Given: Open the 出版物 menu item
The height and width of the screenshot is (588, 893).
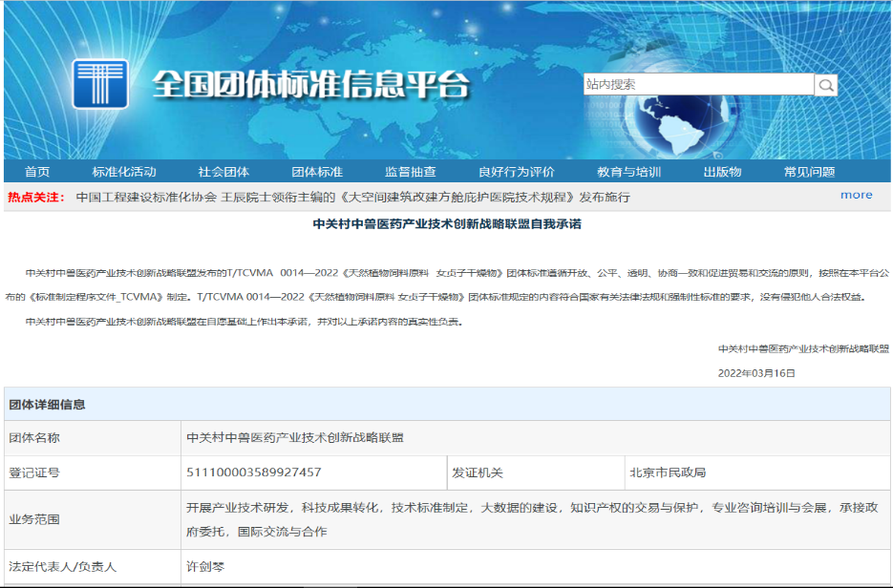Looking at the screenshot, I should point(722,171).
